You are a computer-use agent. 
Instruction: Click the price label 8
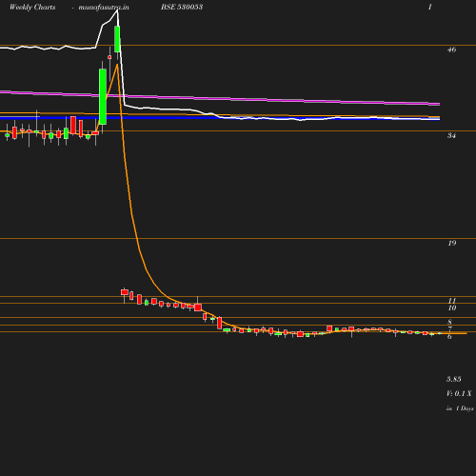pyautogui.click(x=449, y=322)
